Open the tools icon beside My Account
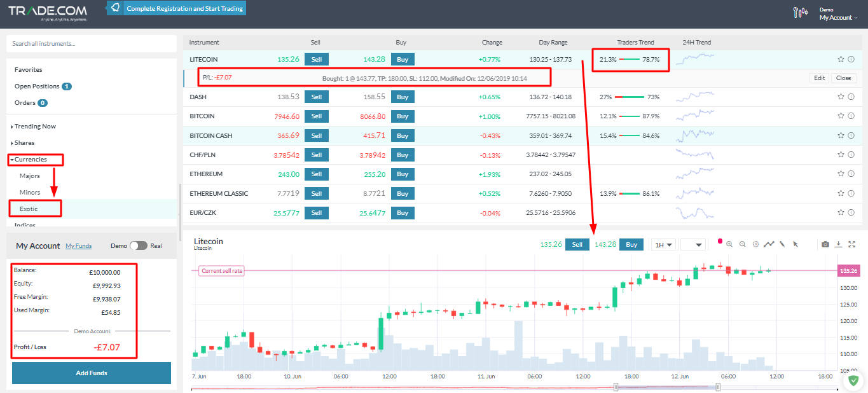 point(801,11)
